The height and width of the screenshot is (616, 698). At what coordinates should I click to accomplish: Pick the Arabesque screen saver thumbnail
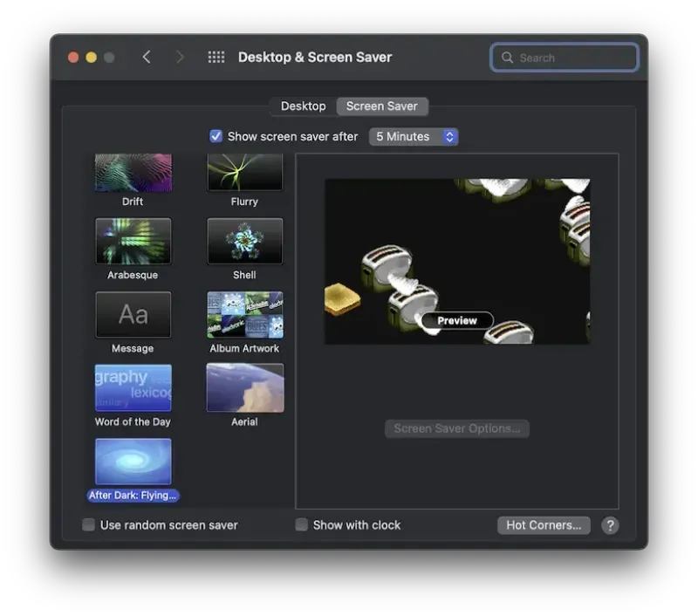133,241
